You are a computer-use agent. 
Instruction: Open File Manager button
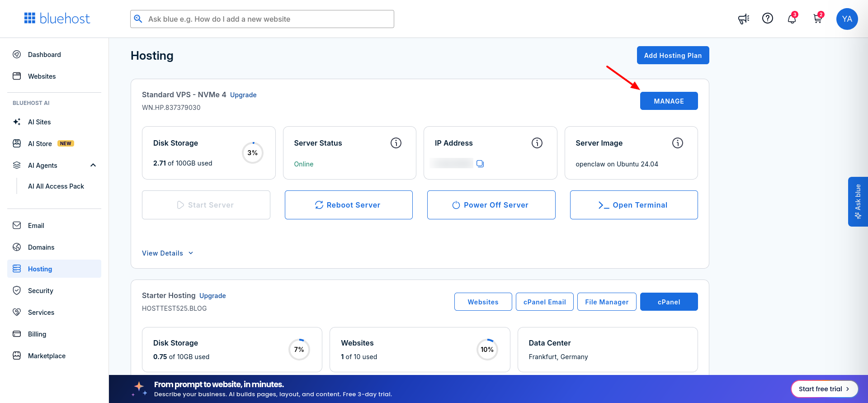pos(607,302)
